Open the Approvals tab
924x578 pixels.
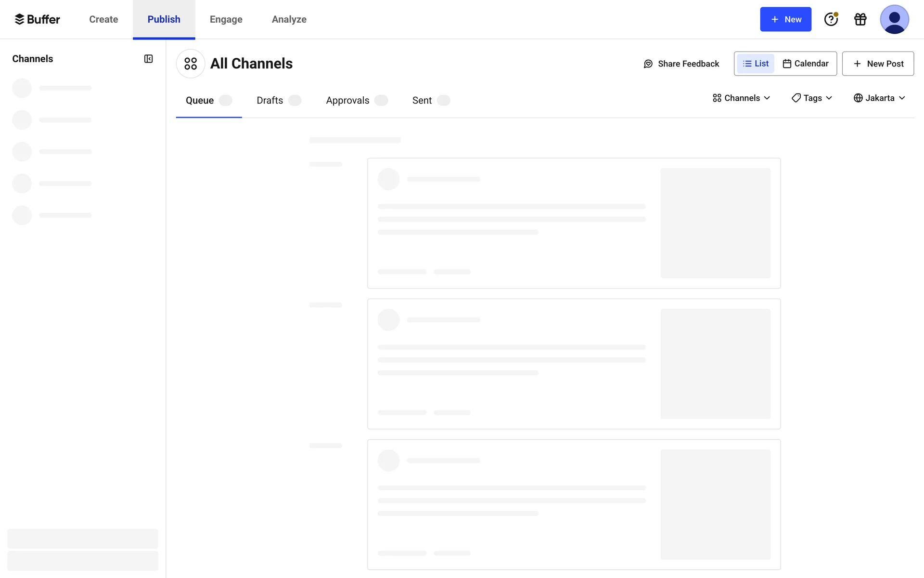tap(347, 101)
